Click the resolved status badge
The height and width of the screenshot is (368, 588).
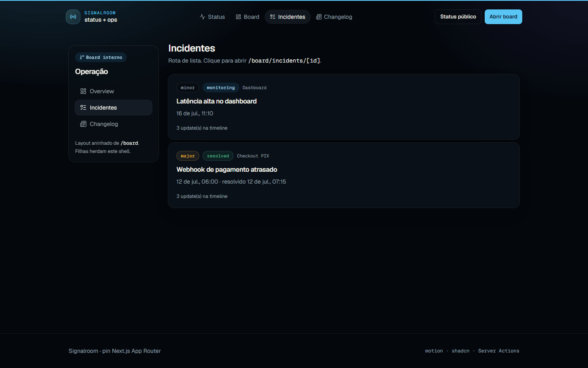point(218,156)
